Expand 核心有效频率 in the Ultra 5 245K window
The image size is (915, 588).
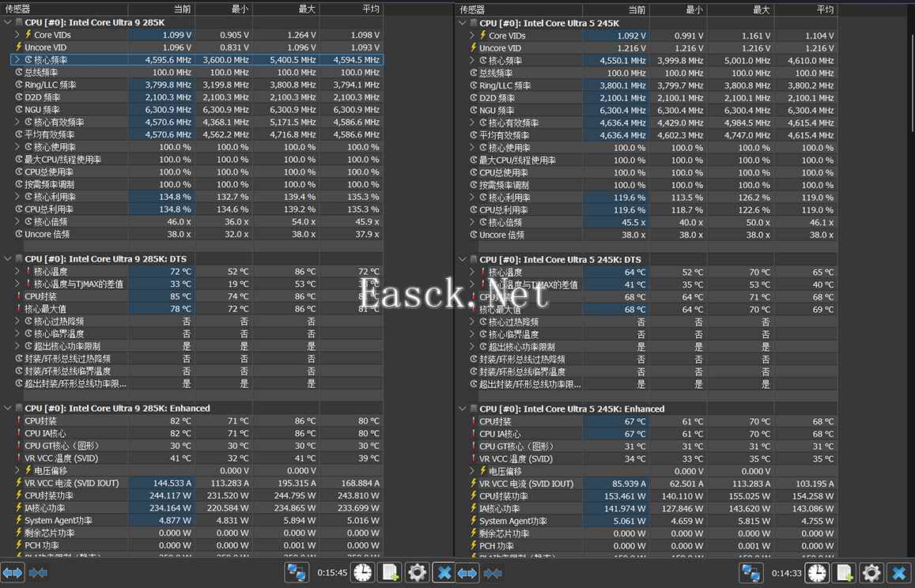coord(471,122)
